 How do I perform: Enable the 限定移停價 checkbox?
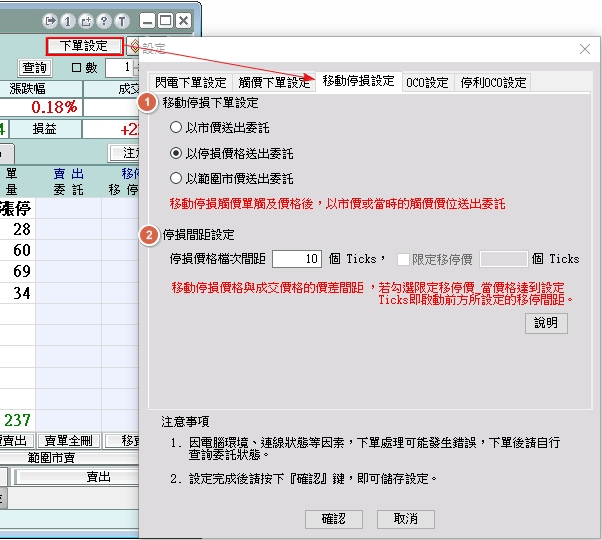(404, 259)
